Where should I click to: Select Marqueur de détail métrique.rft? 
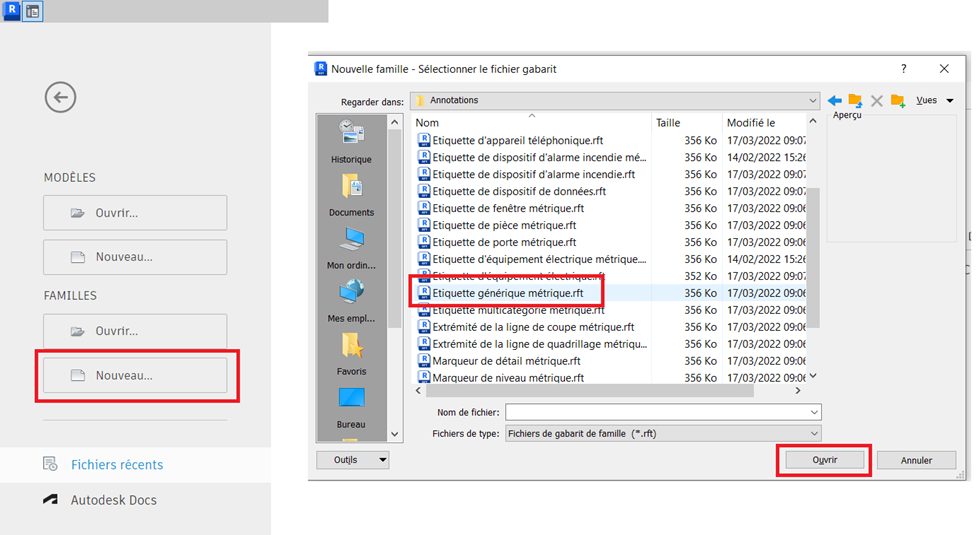506,360
